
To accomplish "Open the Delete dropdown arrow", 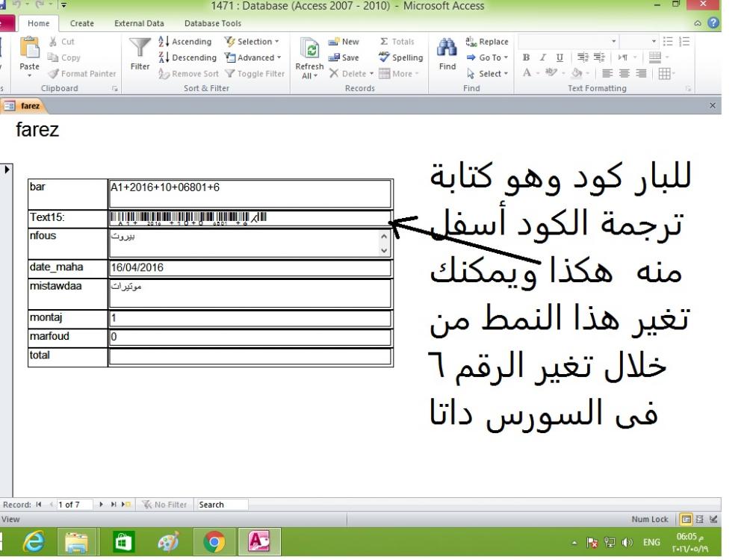I will pos(371,74).
